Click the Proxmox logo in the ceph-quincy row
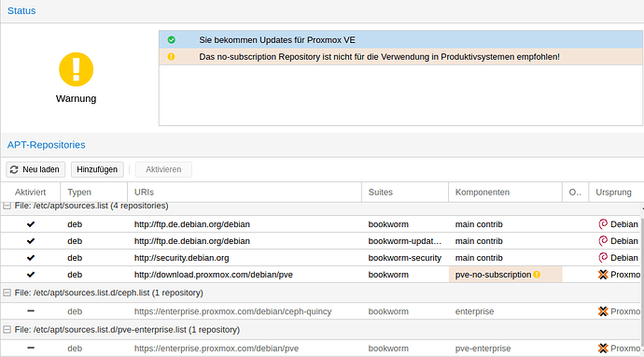Viewport: 644px width, 357px height. click(603, 311)
